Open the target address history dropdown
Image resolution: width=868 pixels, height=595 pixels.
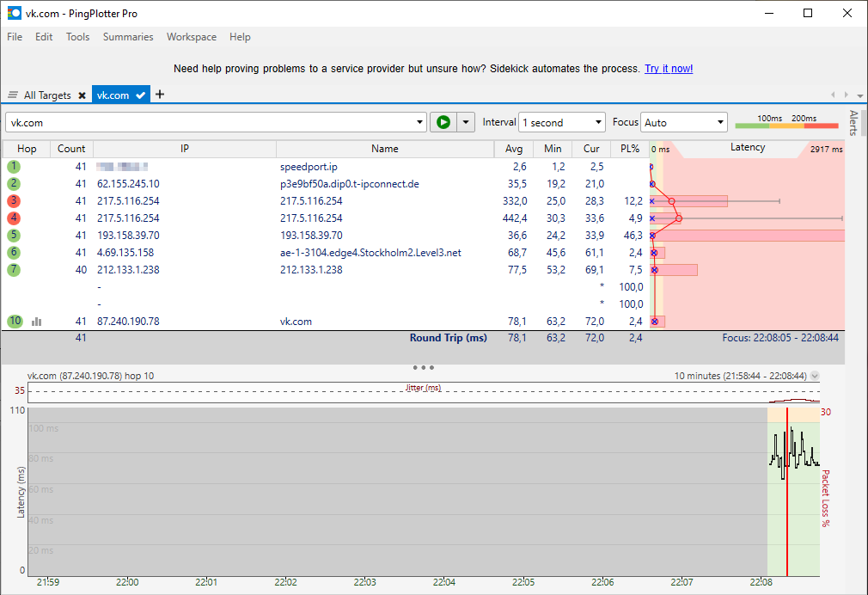[419, 122]
